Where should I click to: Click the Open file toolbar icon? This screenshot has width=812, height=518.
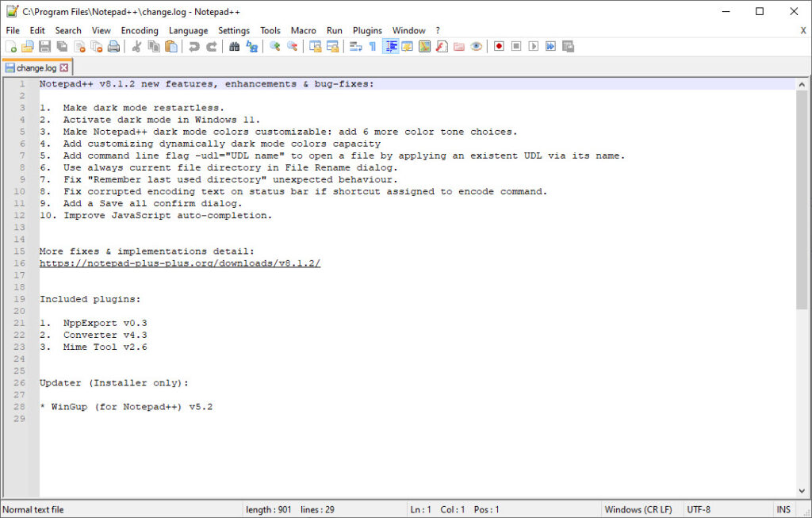(28, 47)
